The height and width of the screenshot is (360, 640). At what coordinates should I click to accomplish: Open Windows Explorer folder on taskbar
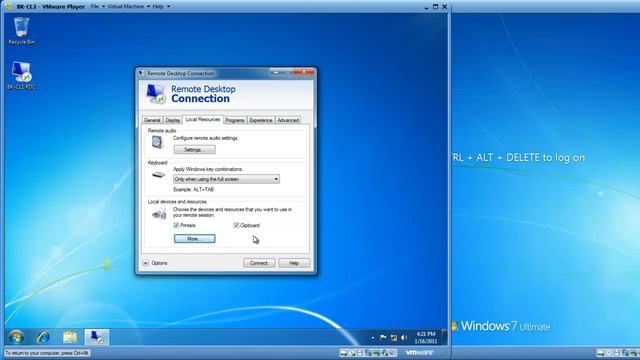click(70, 337)
